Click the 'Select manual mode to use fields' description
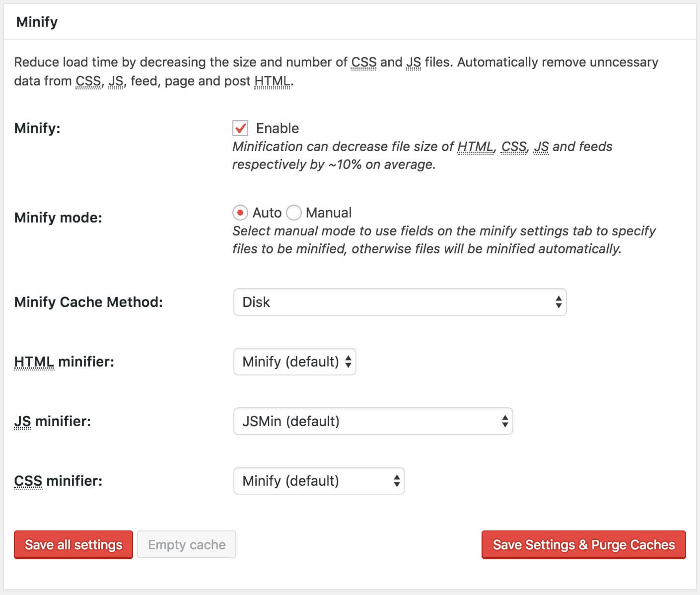The image size is (700, 595). 444,240
